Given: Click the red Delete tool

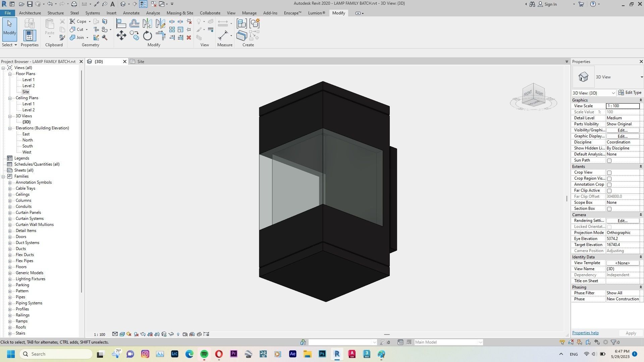Looking at the screenshot, I should point(189,38).
